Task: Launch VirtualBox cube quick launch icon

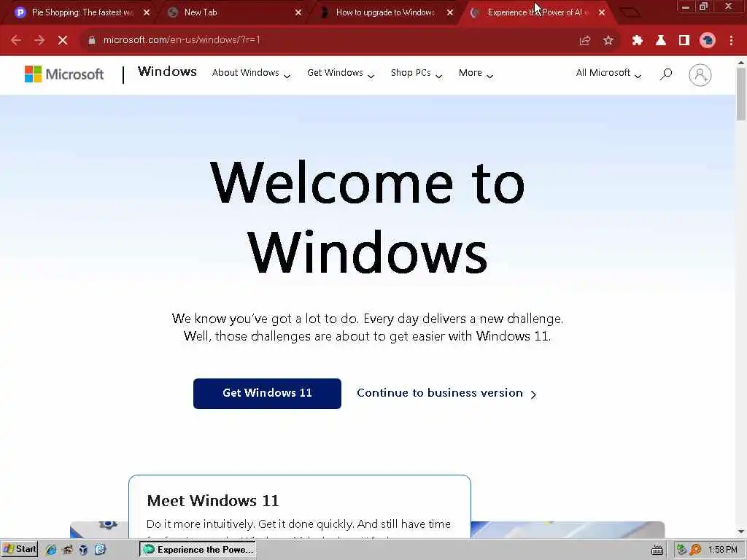Action: [83, 550]
